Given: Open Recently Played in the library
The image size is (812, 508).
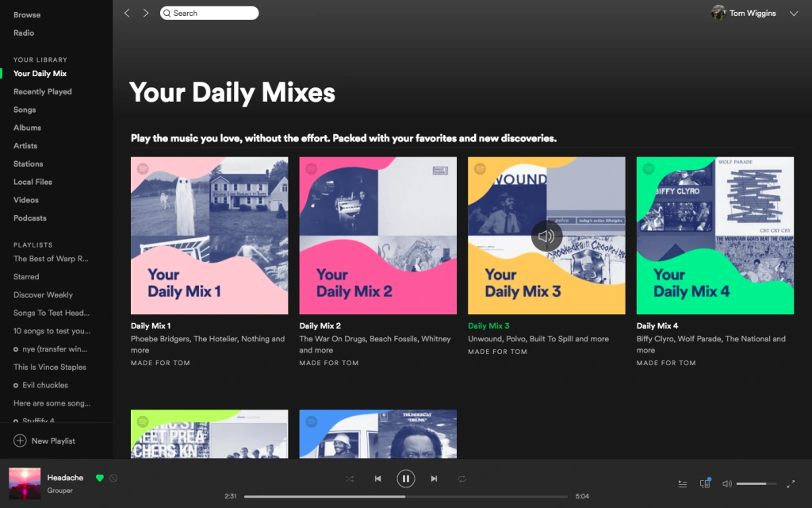Looking at the screenshot, I should tap(43, 92).
